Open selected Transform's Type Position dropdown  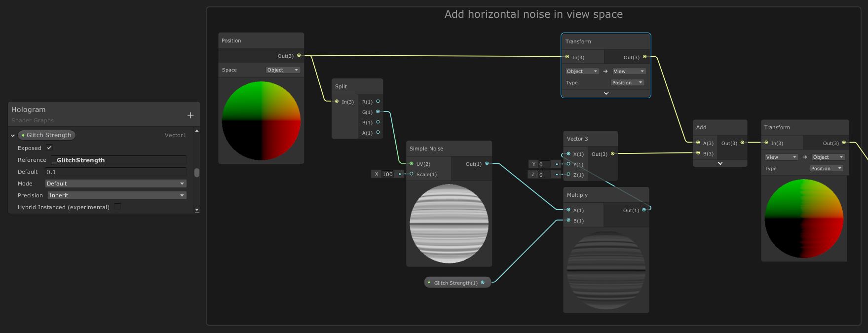[x=628, y=83]
